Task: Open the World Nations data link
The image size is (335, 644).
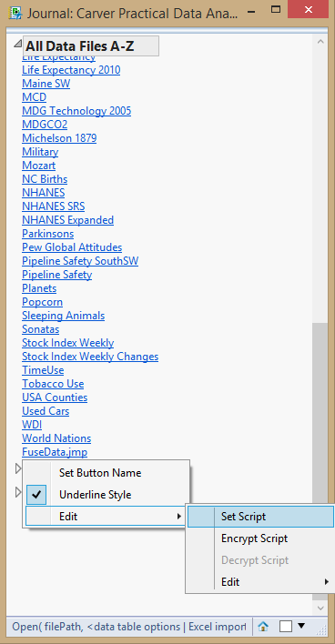Action: click(x=56, y=438)
